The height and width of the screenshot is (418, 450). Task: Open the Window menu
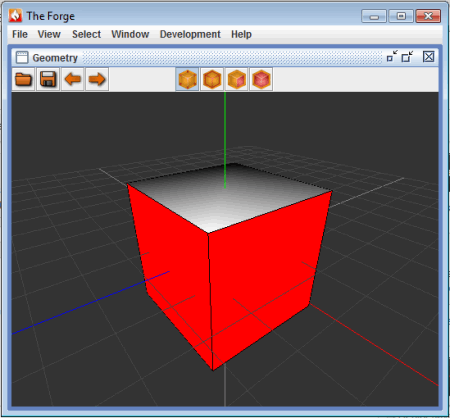pyautogui.click(x=130, y=34)
